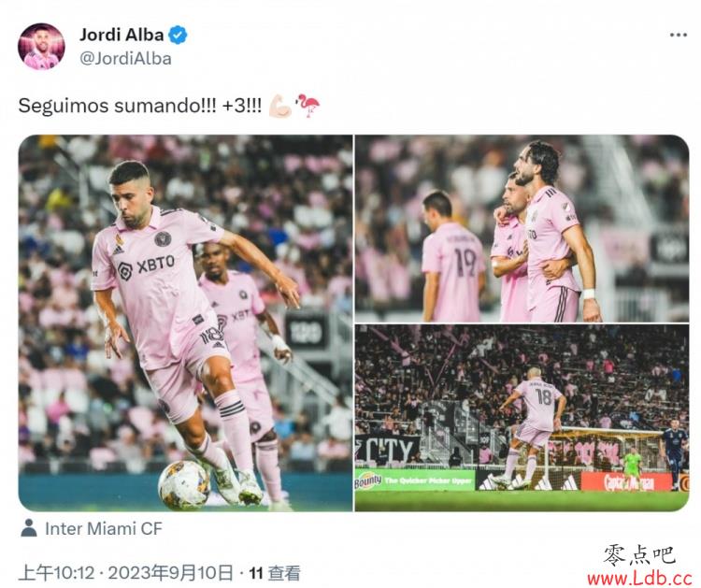Click the XBTO sponsor logo on jersey
This screenshot has height=588, width=701.
(147, 267)
